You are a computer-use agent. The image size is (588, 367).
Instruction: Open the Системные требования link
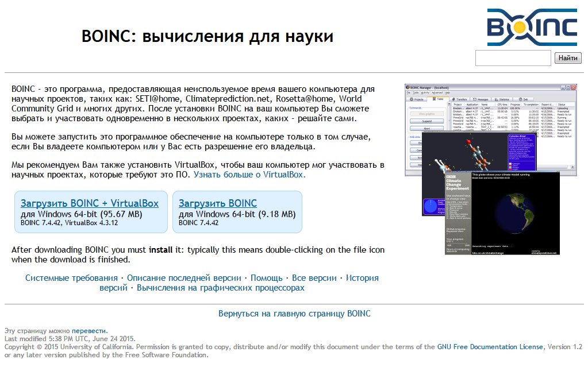point(71,278)
